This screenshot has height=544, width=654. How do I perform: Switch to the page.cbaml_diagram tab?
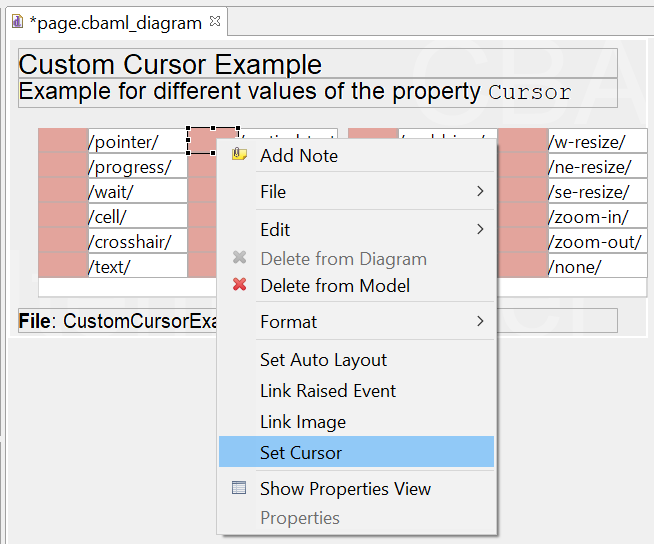pos(115,22)
